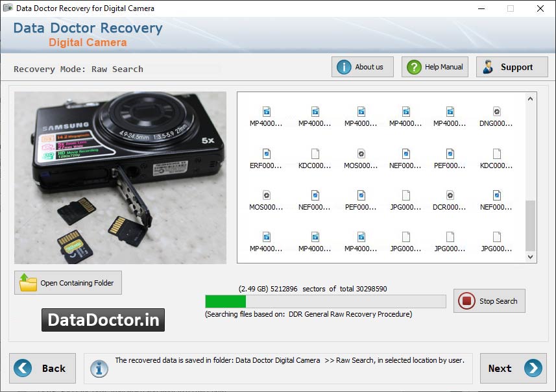Viewport: 556px width, 392px height.
Task: Open the PEF000 Pentax raw file
Action: [450, 156]
